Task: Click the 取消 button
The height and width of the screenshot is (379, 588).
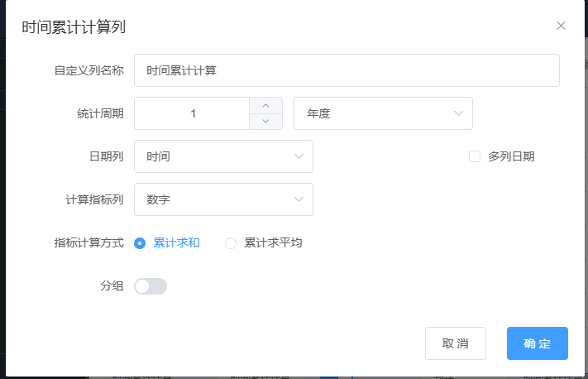Action: tap(455, 343)
